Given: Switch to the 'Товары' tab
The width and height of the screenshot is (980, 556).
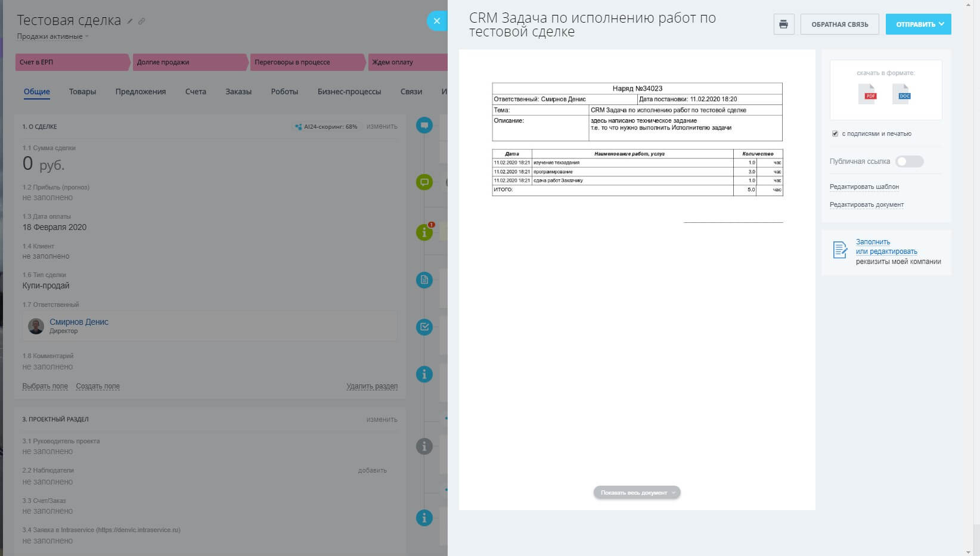Looking at the screenshot, I should (x=82, y=92).
